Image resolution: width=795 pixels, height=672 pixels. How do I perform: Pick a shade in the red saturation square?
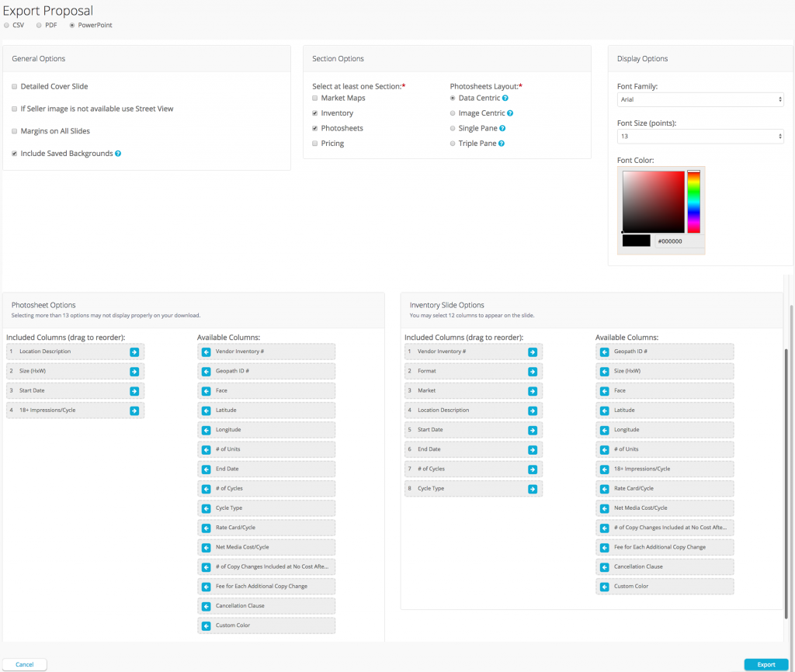pyautogui.click(x=654, y=202)
